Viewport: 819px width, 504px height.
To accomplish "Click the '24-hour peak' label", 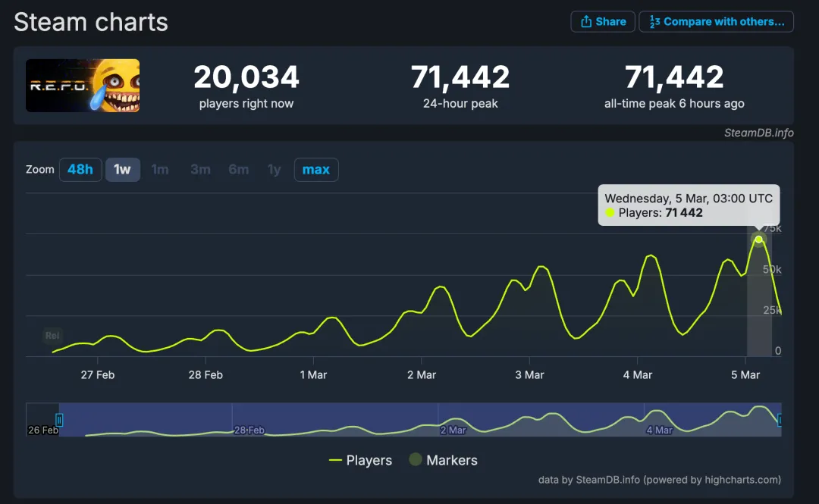I will coord(460,103).
